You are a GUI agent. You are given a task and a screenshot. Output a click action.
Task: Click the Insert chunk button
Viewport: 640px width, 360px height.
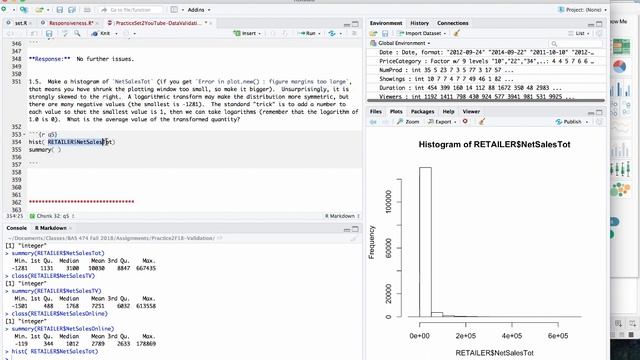coord(247,33)
